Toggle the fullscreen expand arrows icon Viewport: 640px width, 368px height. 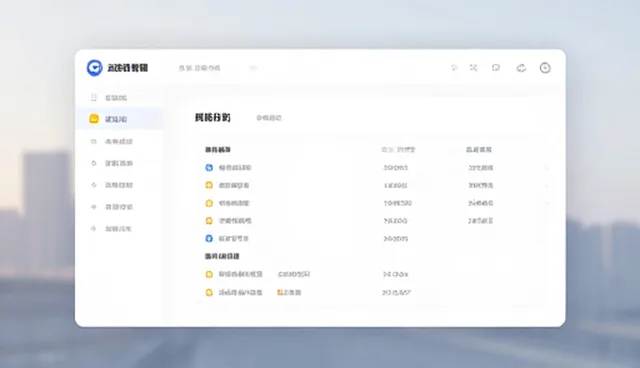(x=473, y=67)
